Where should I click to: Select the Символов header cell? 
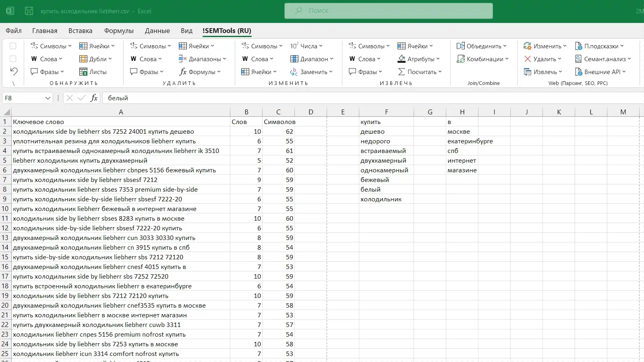click(x=278, y=122)
